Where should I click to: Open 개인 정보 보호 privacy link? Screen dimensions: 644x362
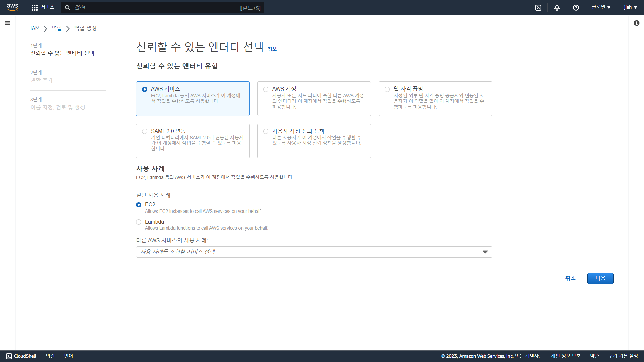click(566, 356)
